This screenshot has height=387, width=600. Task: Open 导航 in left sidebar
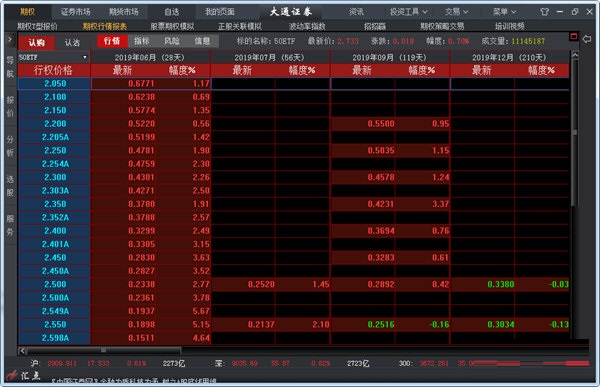click(x=10, y=67)
